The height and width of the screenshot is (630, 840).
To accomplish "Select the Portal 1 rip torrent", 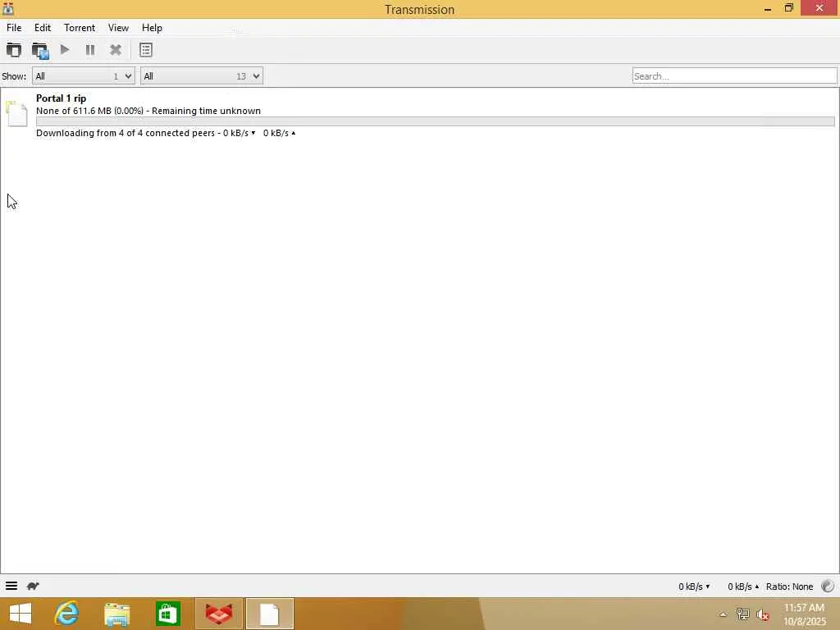I will 419,116.
